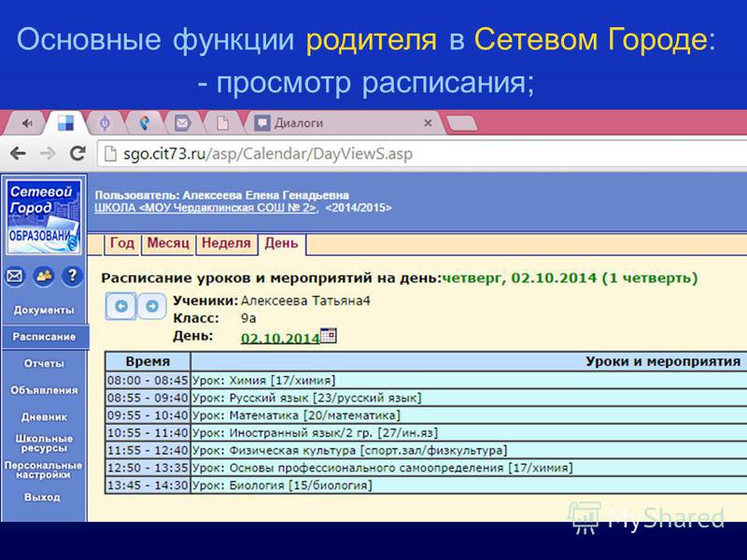Select the active Сетевой Город browser tab
Image resolution: width=747 pixels, height=560 pixels.
pyautogui.click(x=65, y=123)
